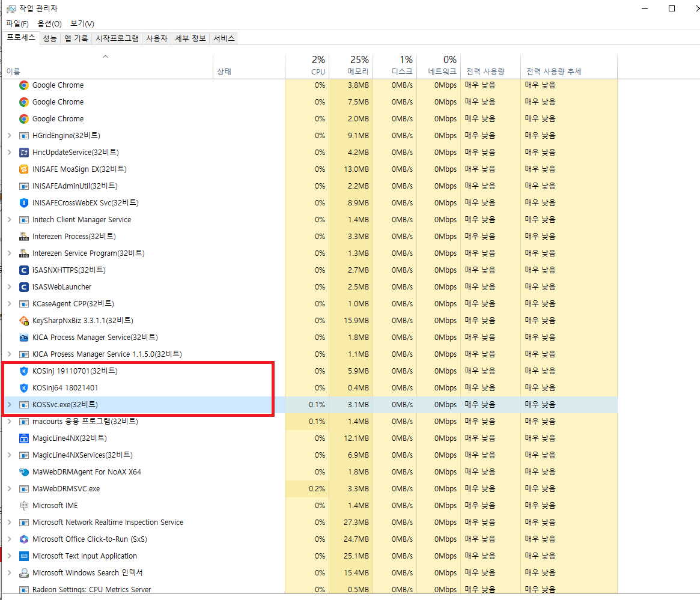Click the Microsoft Office Click-to-Run icon

click(24, 539)
